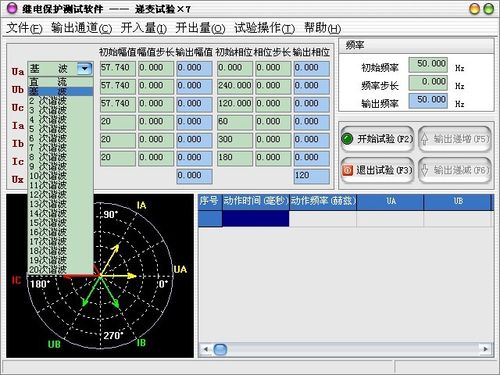Screen dimensions: 500x375
Task: Click the 动作频率(赫兹) column header
Action: [x=323, y=202]
